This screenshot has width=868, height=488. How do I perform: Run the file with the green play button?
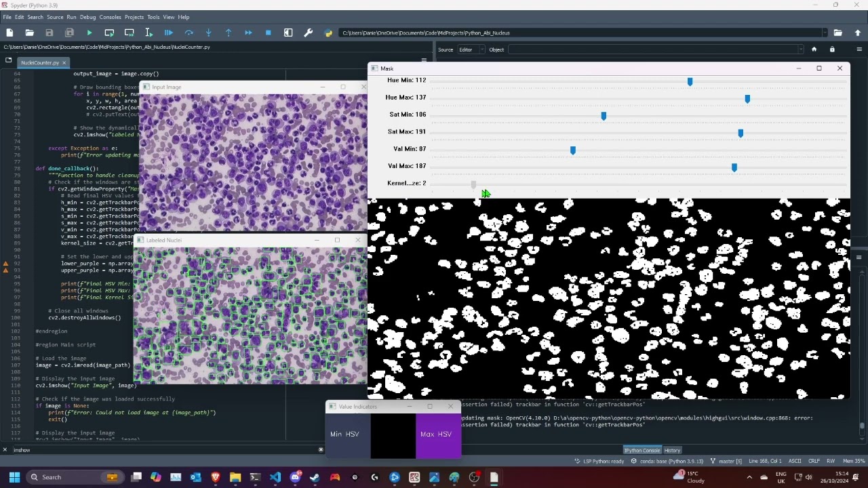click(90, 33)
